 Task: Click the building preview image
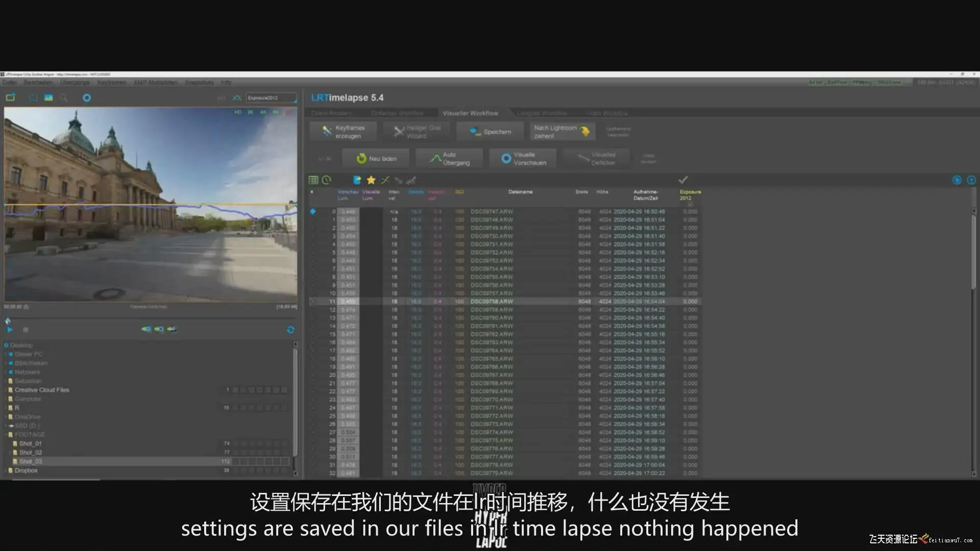click(151, 204)
